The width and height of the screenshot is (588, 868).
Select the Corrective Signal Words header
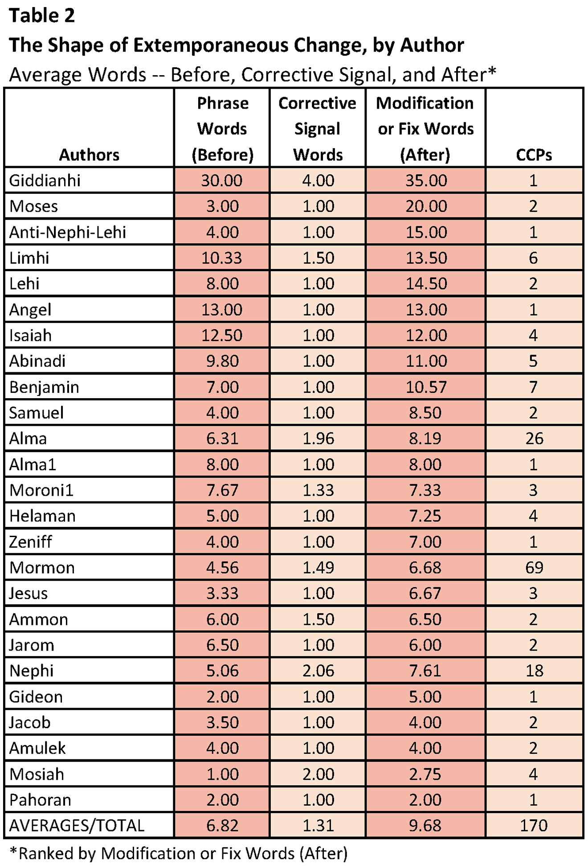[x=317, y=129]
